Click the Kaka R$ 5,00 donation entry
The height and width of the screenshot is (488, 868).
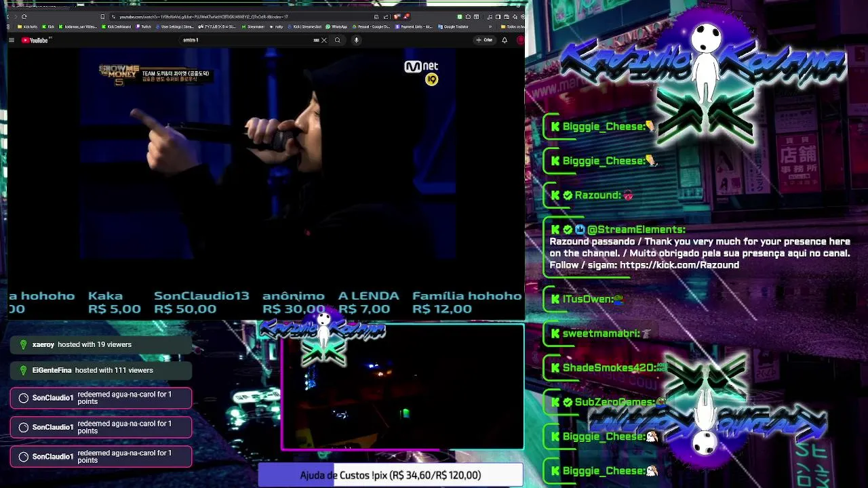(115, 302)
